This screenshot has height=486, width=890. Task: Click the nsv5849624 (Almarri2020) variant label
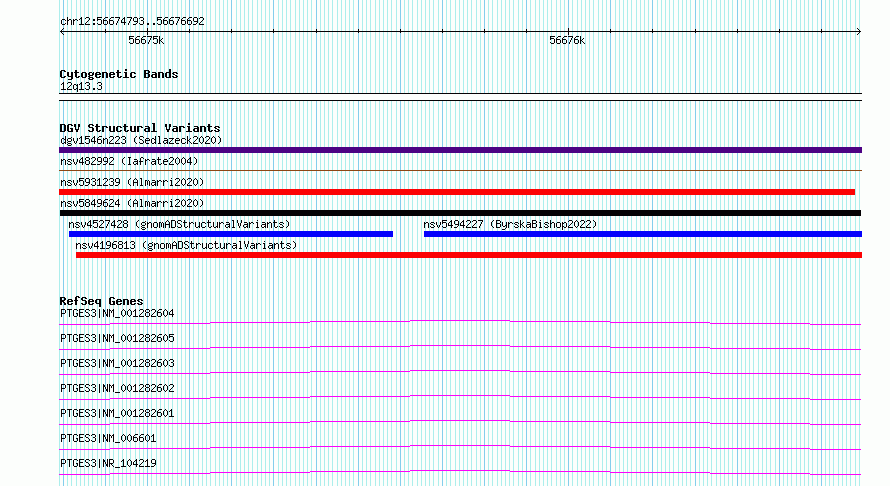[x=132, y=203]
